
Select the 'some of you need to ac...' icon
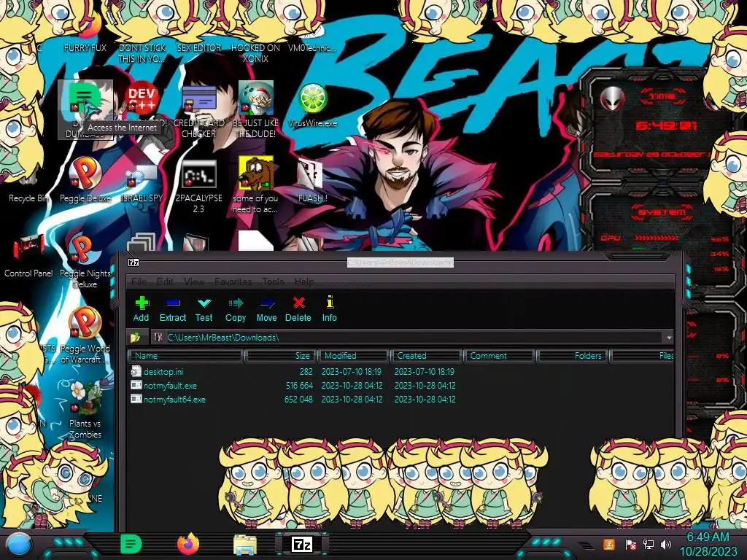pyautogui.click(x=256, y=186)
